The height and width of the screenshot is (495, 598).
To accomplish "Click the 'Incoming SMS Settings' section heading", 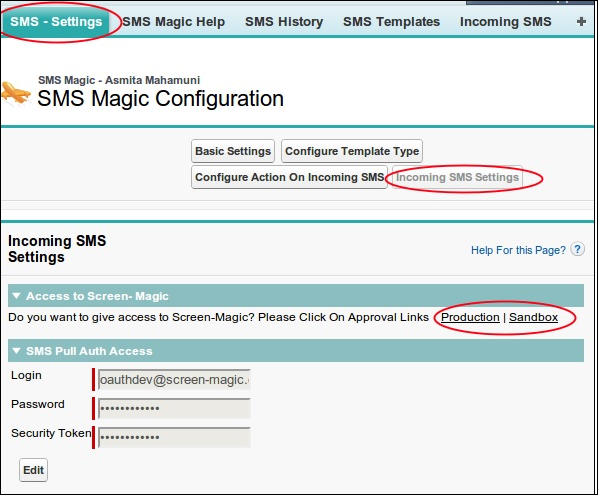I will (x=57, y=249).
